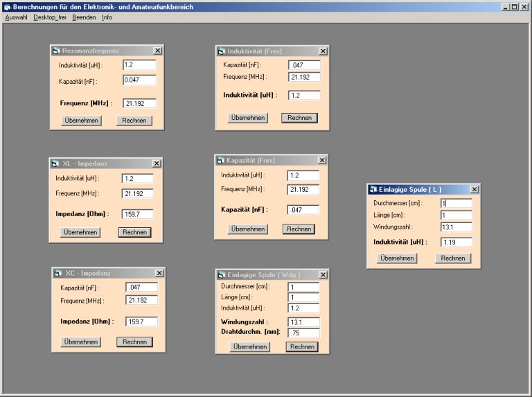Open the Auswahl menu
Screen dimensions: 532x397
click(x=16, y=17)
